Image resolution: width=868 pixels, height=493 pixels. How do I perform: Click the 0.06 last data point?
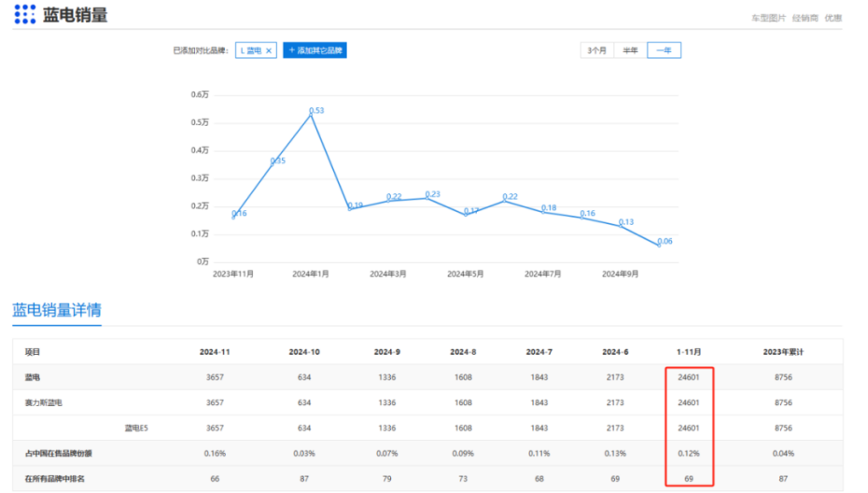coord(659,245)
